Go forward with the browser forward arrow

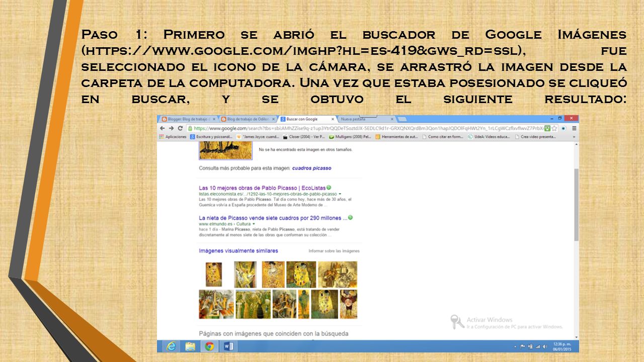172,128
